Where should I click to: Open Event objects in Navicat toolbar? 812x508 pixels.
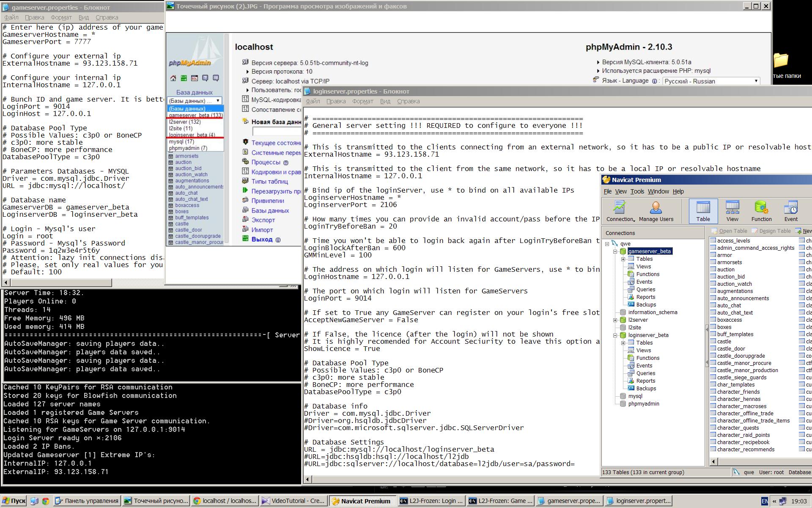tap(791, 211)
